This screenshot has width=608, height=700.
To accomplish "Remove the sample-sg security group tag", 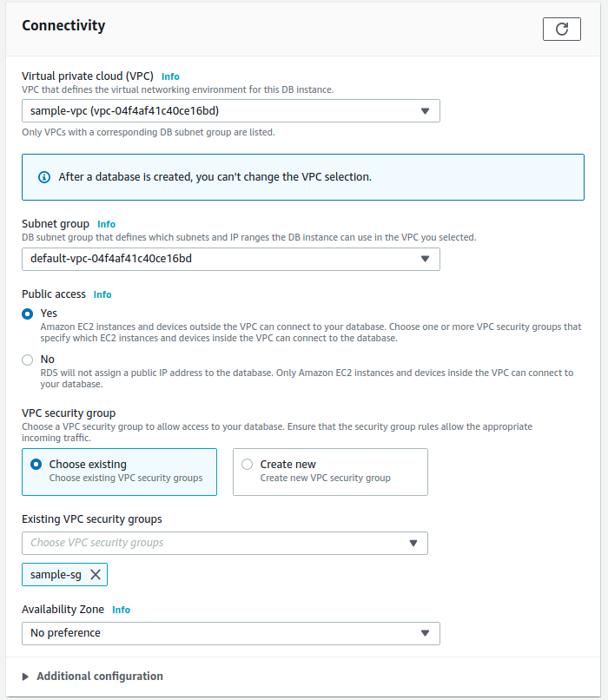I will 96,575.
